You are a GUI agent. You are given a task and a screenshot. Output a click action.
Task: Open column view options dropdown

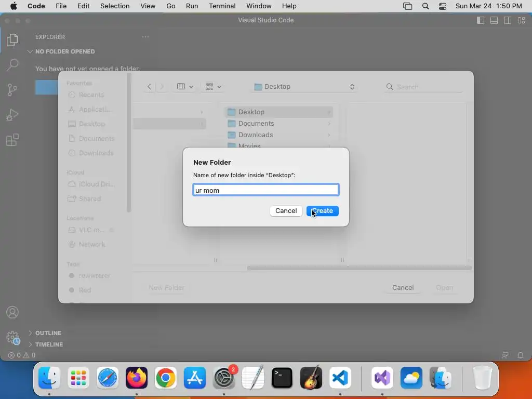pyautogui.click(x=185, y=87)
